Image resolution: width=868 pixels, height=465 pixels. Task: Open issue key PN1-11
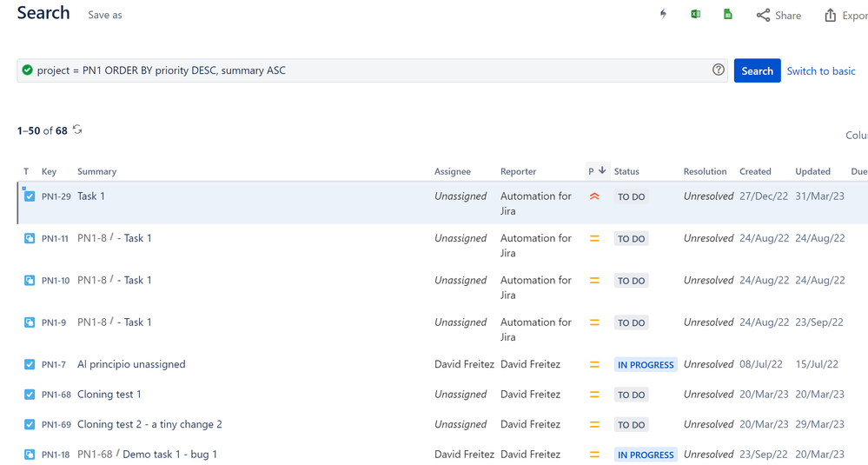[x=55, y=239]
